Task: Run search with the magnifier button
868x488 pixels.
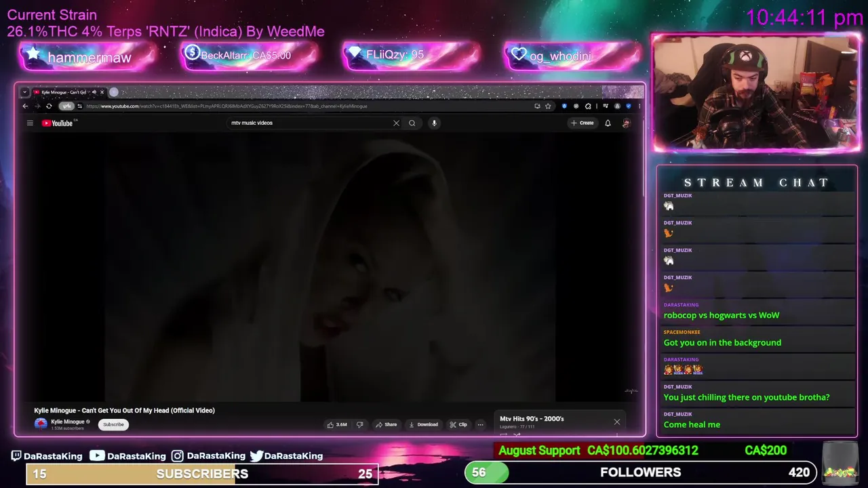Action: click(412, 123)
